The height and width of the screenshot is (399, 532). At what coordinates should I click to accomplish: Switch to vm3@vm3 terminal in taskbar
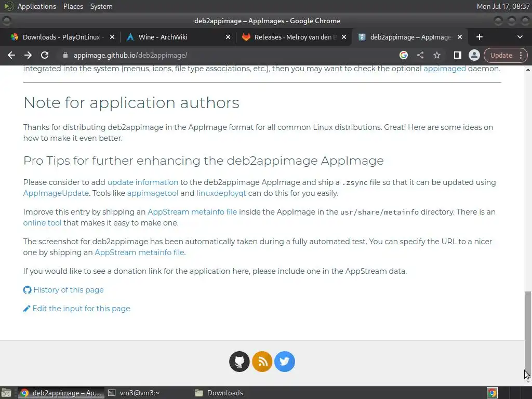[134, 393]
